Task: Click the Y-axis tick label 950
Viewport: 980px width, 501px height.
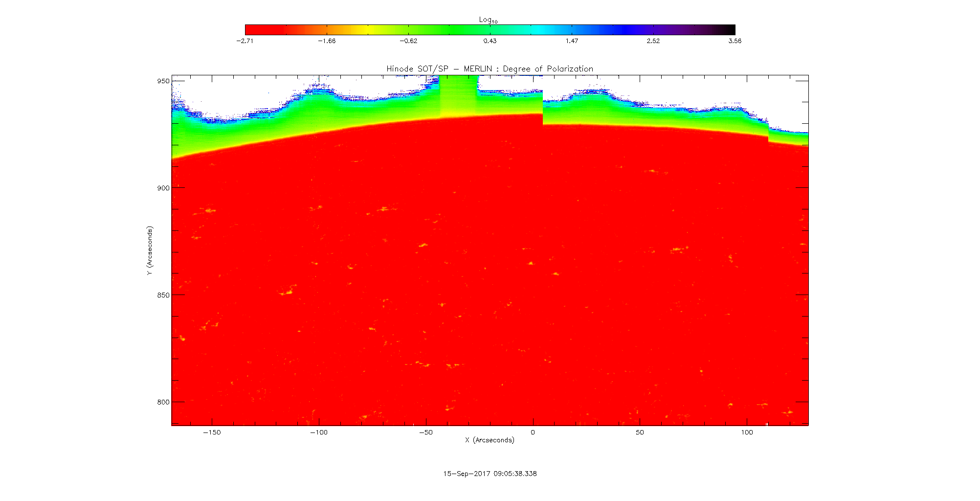Action: pos(163,81)
